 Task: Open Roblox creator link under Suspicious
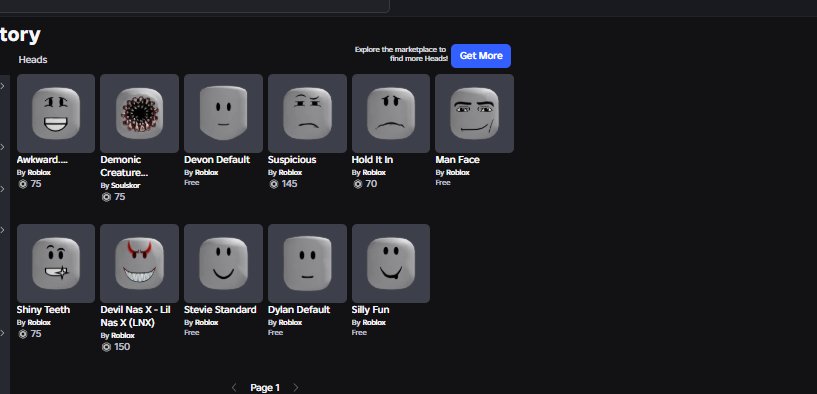coord(290,173)
